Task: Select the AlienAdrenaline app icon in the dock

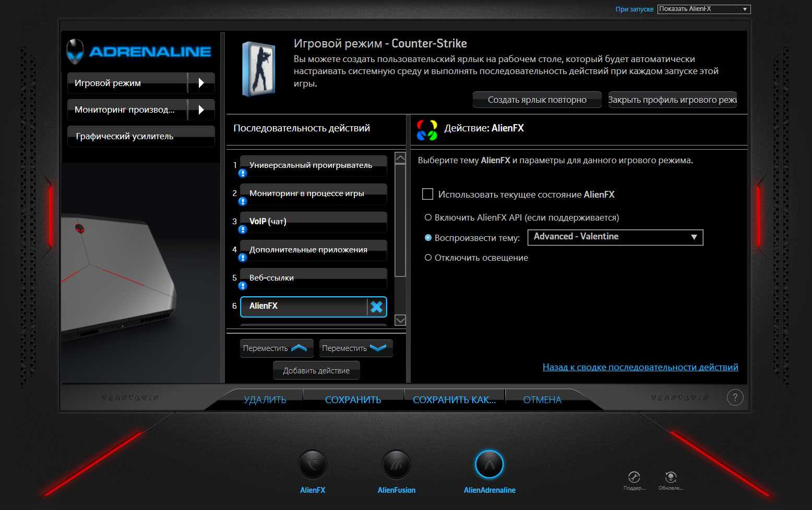Action: [x=489, y=464]
